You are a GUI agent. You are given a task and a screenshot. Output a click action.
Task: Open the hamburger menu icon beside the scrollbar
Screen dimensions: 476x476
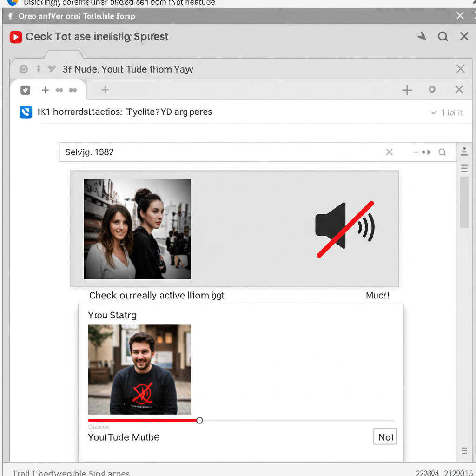(x=464, y=168)
